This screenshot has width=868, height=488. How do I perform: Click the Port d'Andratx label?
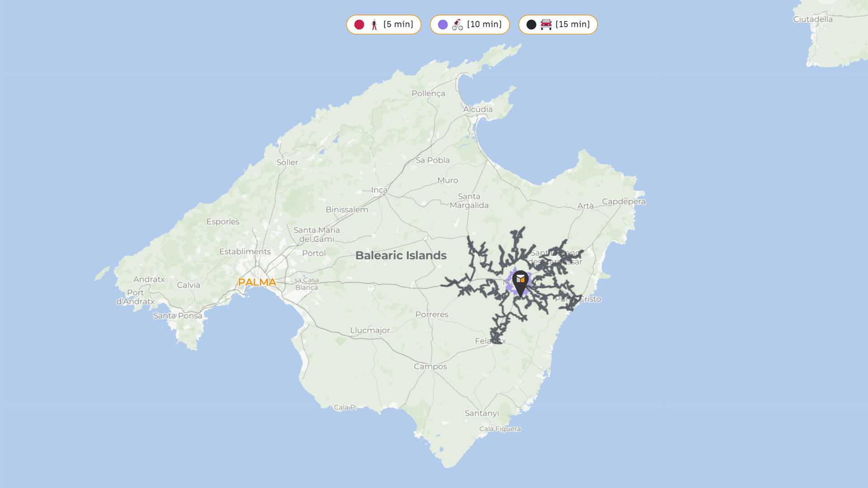[x=135, y=297]
